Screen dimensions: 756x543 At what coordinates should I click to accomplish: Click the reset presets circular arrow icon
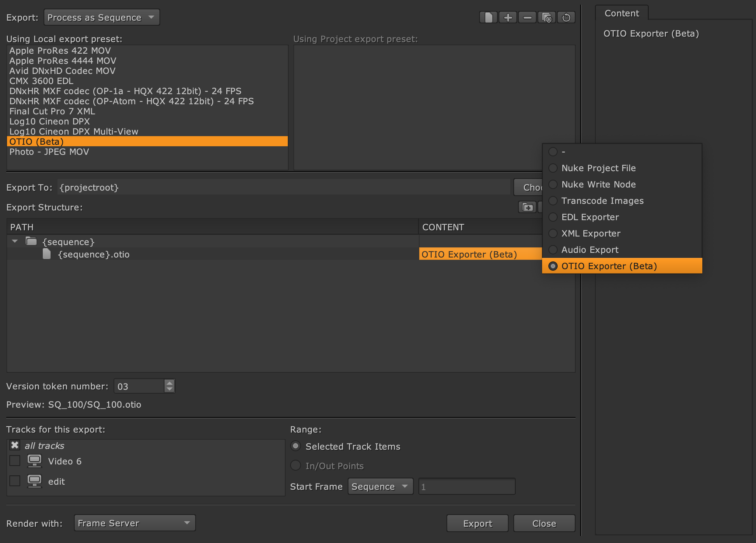coord(566,18)
